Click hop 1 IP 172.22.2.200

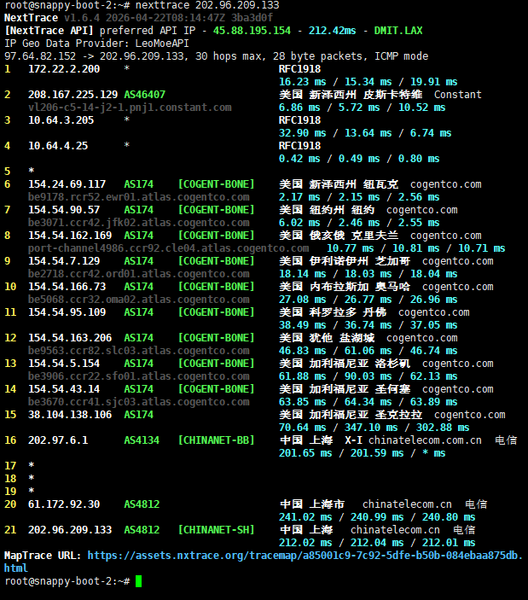[64, 69]
